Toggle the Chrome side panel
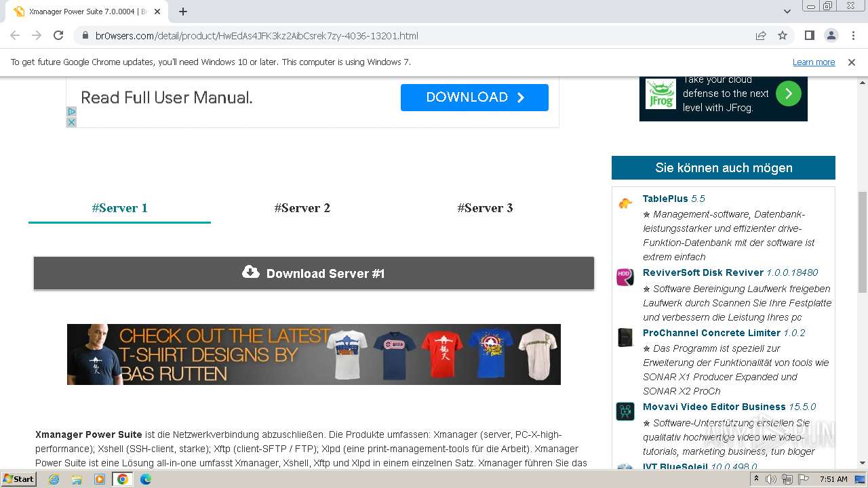Image resolution: width=868 pixels, height=488 pixels. [809, 35]
